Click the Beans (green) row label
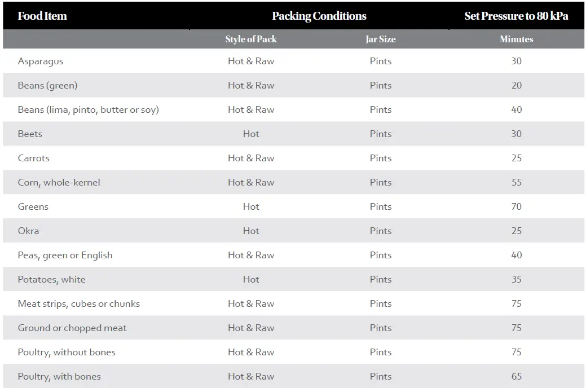This screenshot has width=586, height=392. point(47,85)
